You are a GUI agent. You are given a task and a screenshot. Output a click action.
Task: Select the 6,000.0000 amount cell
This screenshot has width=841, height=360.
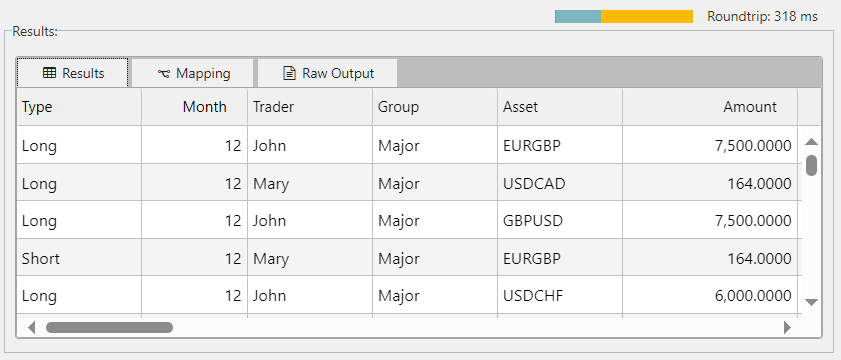710,296
